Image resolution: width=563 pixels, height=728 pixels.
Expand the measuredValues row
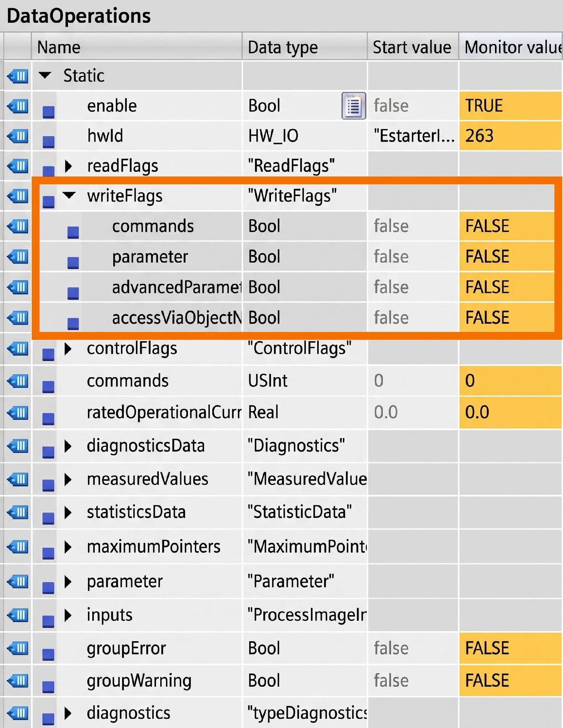68,479
